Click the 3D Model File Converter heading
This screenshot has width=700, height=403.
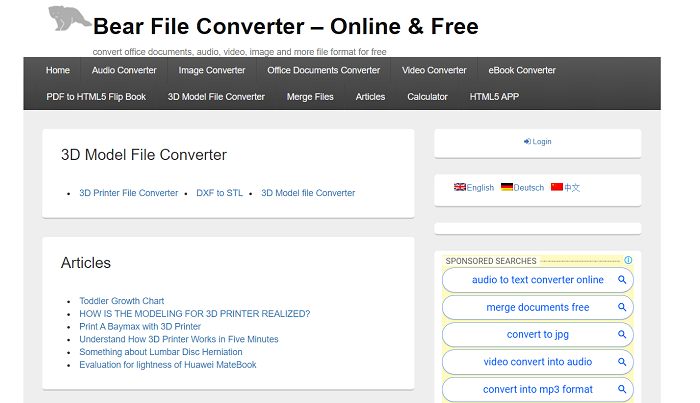coord(144,155)
